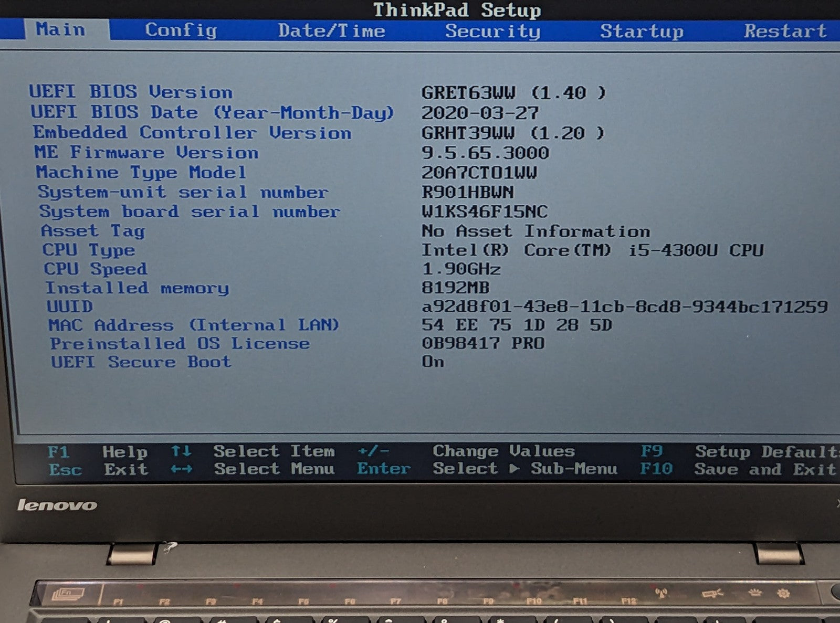Click the Select Menu label

[274, 468]
